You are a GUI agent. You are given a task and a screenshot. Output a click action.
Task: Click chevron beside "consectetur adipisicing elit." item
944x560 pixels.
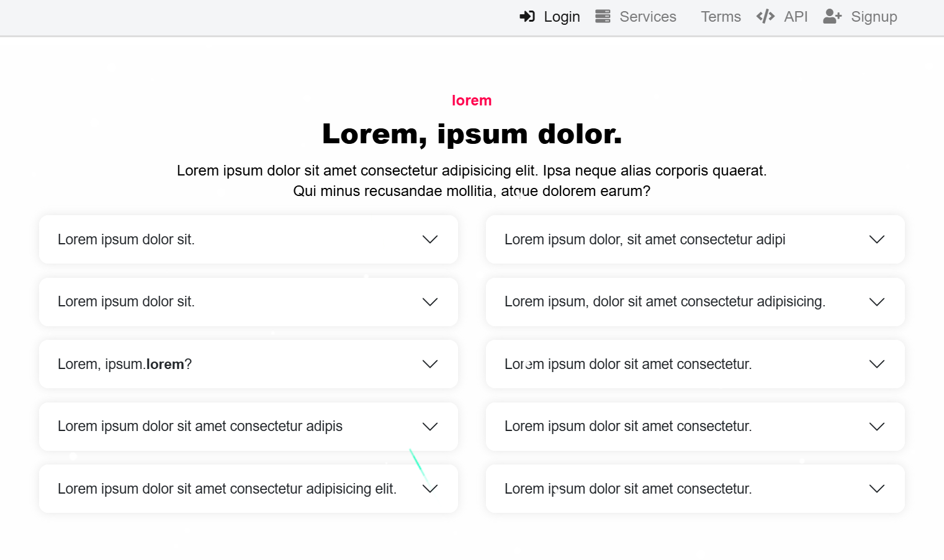pyautogui.click(x=430, y=489)
